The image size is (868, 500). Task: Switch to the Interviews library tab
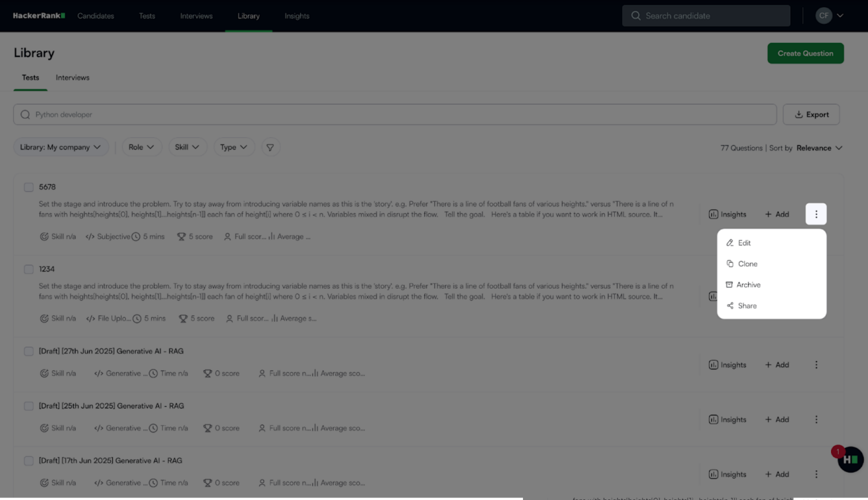pyautogui.click(x=72, y=78)
